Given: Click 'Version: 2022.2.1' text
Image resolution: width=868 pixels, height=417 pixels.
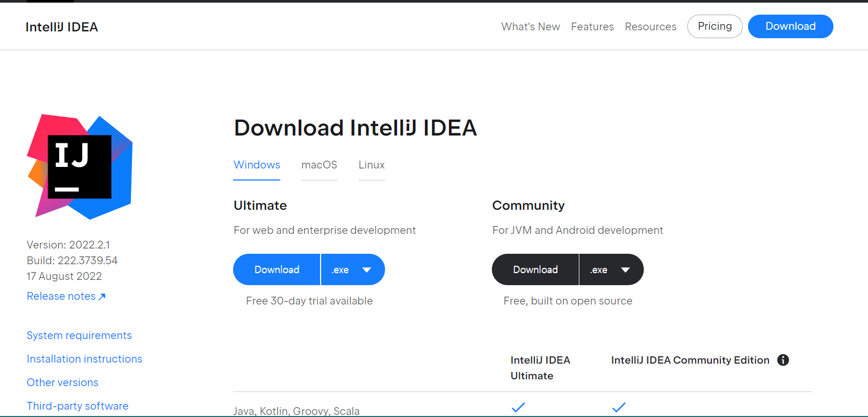Looking at the screenshot, I should (x=68, y=245).
